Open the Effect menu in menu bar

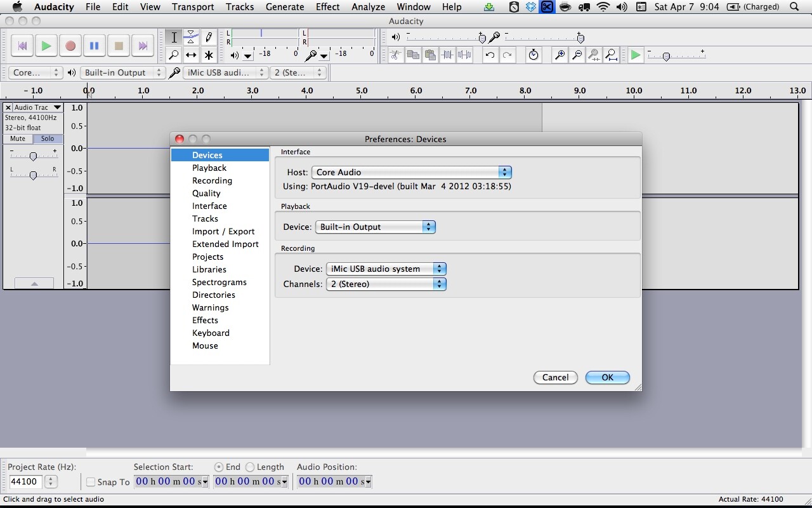[x=327, y=7]
